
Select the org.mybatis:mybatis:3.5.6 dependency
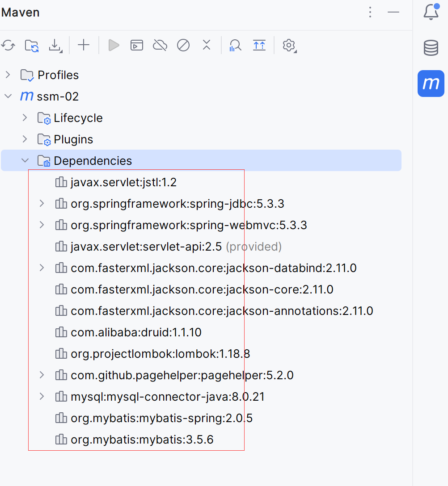click(142, 440)
